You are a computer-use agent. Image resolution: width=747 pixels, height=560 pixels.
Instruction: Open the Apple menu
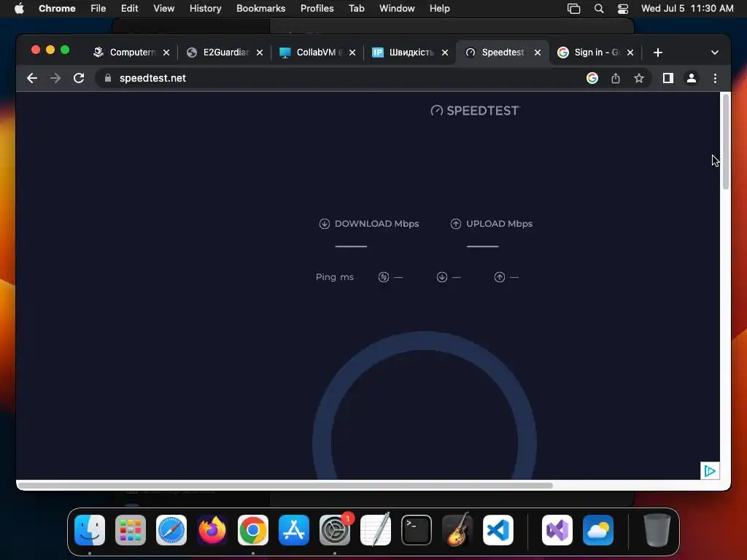pyautogui.click(x=19, y=9)
